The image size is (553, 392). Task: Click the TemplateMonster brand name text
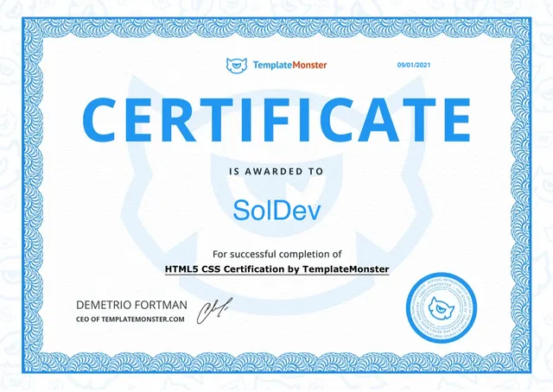pos(290,65)
